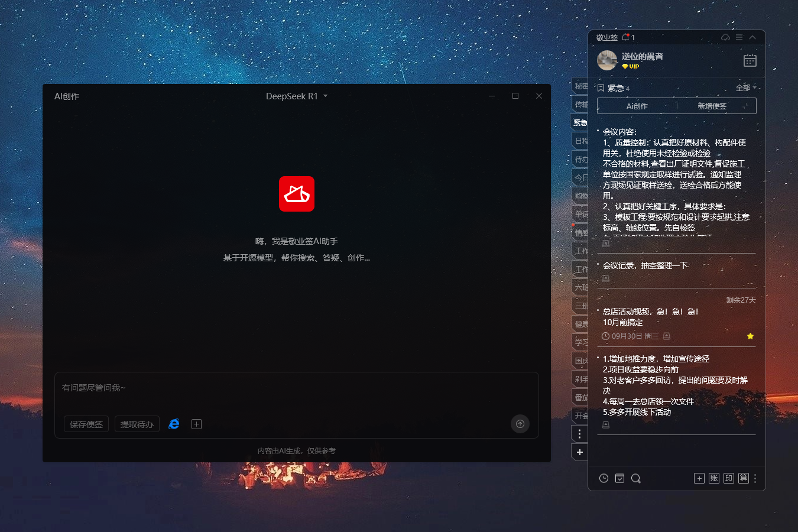
Task: Open the hamburger menu in 敬业签 panel
Action: 739,37
